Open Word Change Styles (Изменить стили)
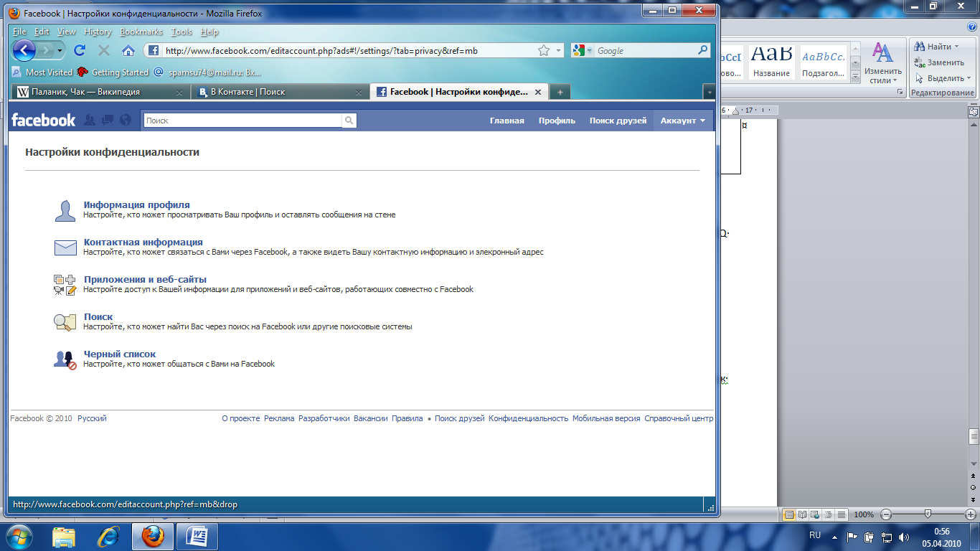 (883, 62)
